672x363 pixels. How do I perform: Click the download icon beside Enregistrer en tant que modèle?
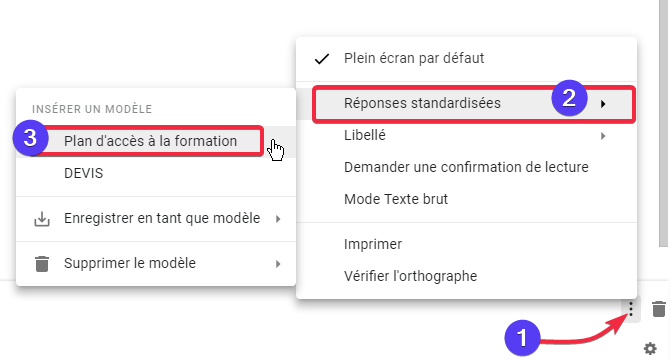(42, 219)
